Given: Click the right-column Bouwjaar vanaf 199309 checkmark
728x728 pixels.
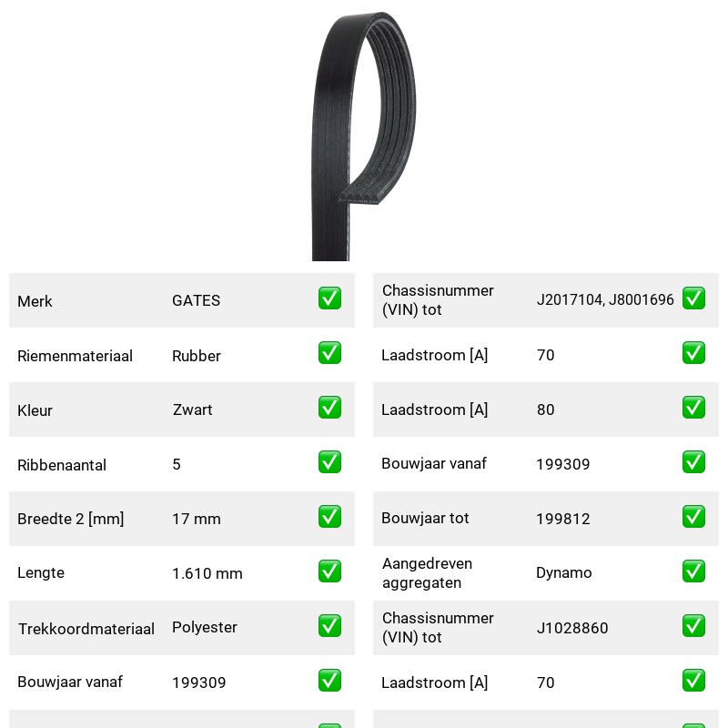Looking at the screenshot, I should [693, 462].
